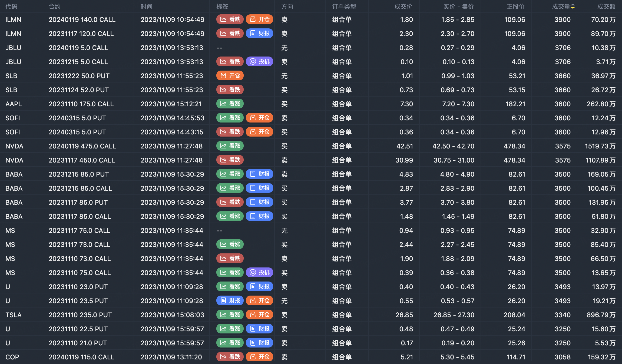Select contract 20231222 50.0 PUT

click(79, 76)
